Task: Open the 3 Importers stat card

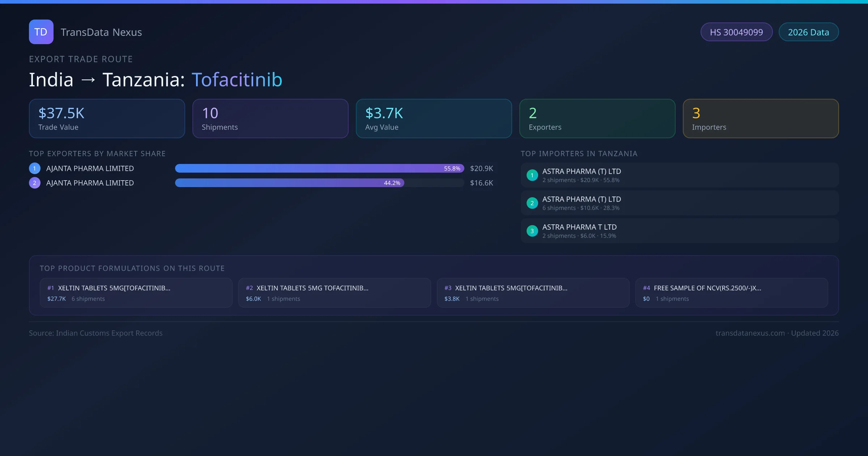Action: coord(761,119)
